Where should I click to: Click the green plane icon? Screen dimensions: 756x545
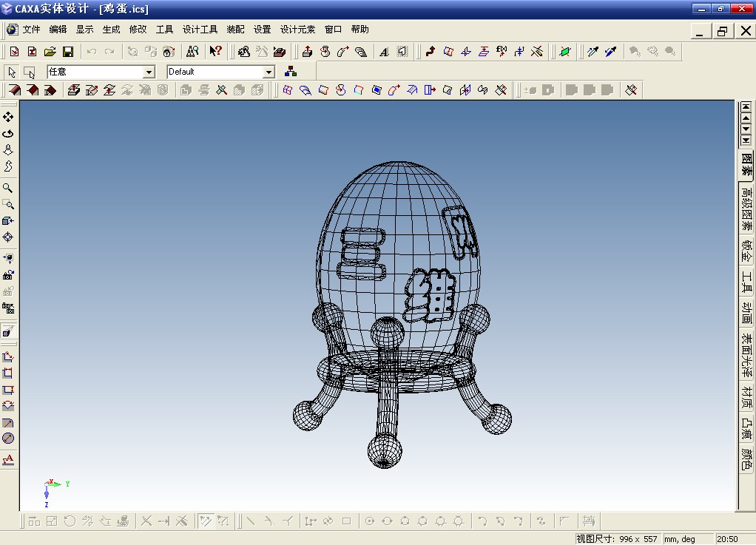point(565,52)
